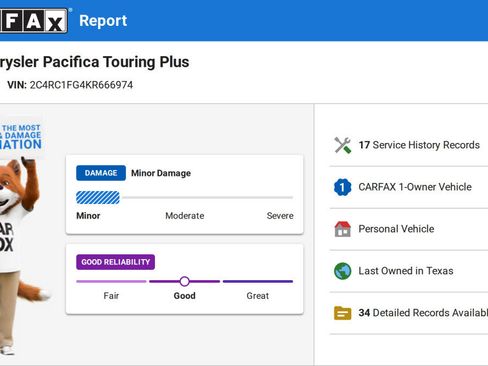Click the green globe Last Owned icon

click(x=343, y=271)
